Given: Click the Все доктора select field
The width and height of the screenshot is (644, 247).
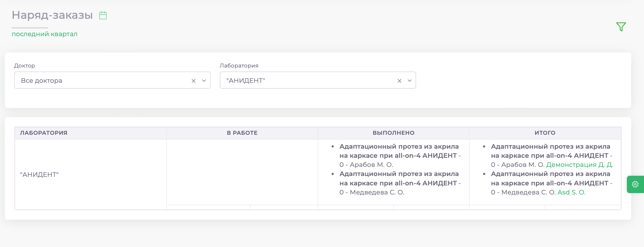Looking at the screenshot, I should pyautogui.click(x=112, y=80).
